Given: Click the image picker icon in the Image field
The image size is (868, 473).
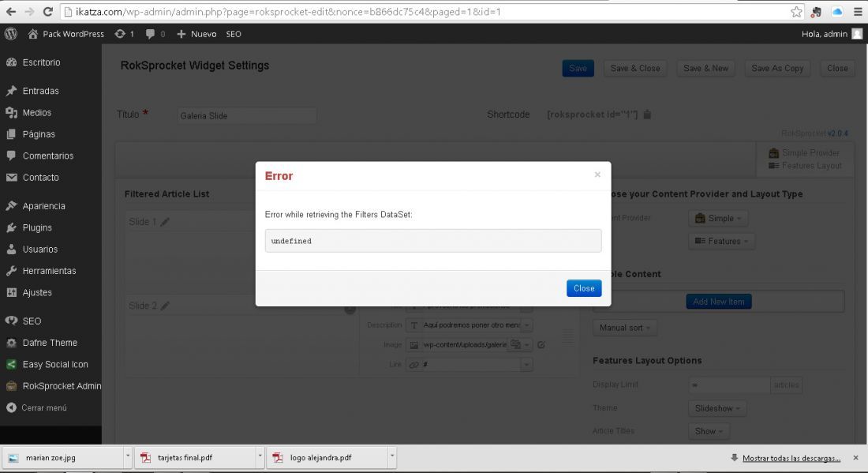Looking at the screenshot, I should point(515,344).
